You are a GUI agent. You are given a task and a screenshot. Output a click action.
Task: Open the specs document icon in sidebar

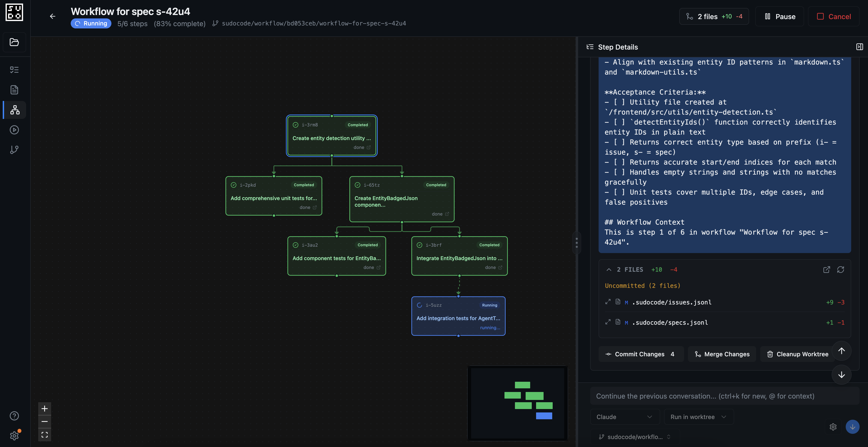tap(14, 90)
